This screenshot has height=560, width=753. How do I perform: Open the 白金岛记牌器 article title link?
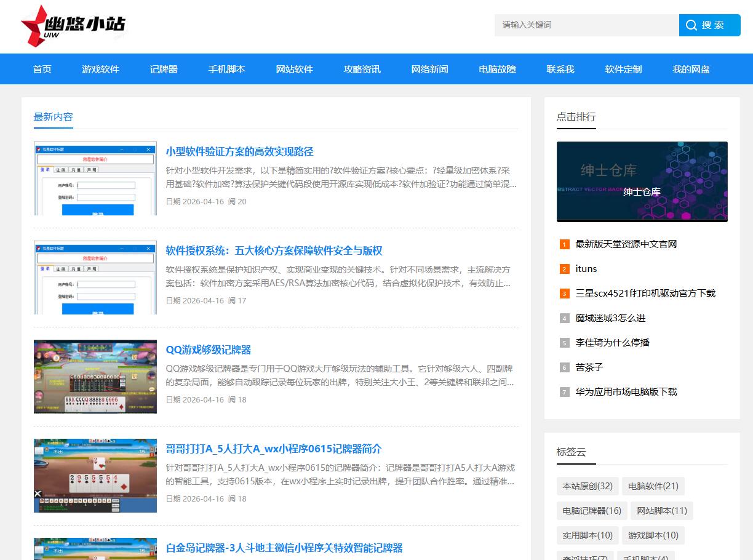(x=284, y=548)
